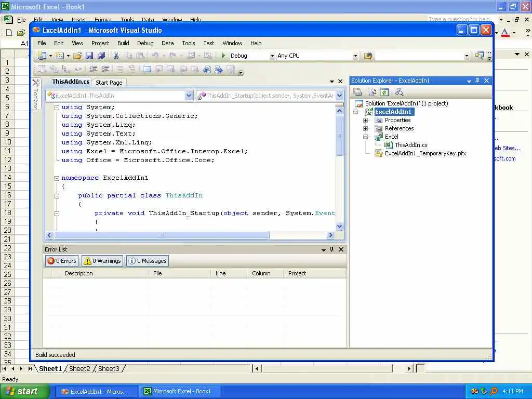
Task: Open the Any CPU platform dropdown
Action: (355, 56)
